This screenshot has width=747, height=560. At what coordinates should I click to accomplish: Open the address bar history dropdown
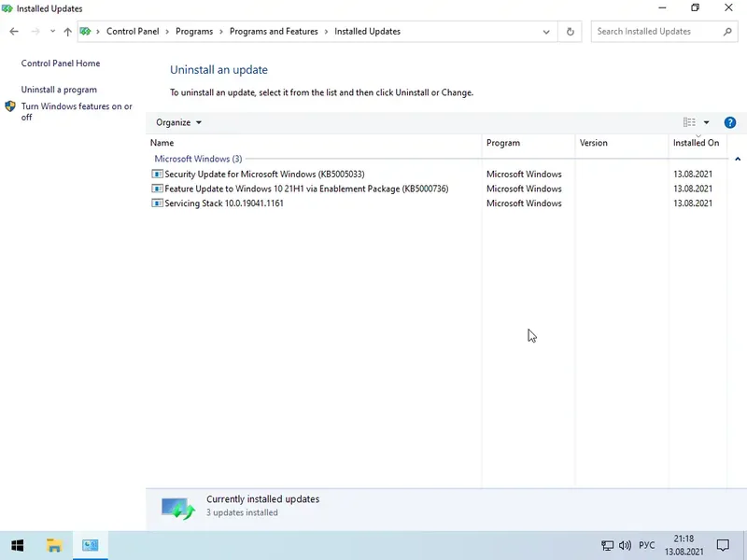pyautogui.click(x=546, y=31)
